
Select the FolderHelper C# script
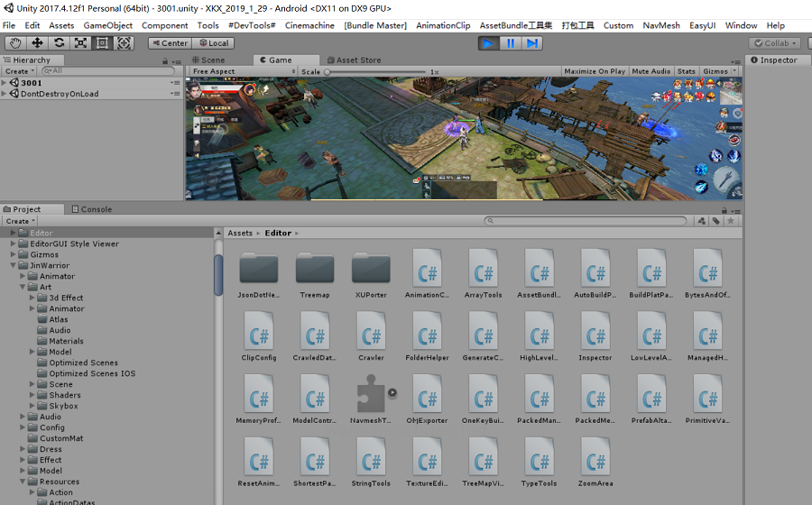pyautogui.click(x=428, y=331)
